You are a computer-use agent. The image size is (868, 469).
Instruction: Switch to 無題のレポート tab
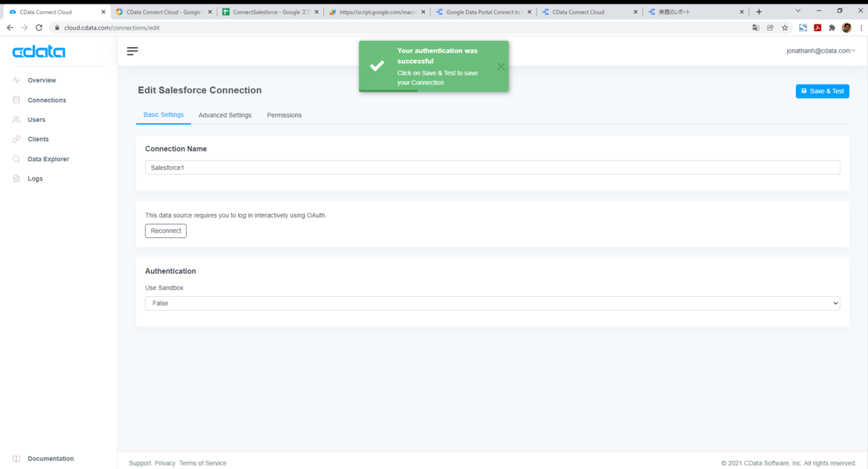pyautogui.click(x=697, y=12)
